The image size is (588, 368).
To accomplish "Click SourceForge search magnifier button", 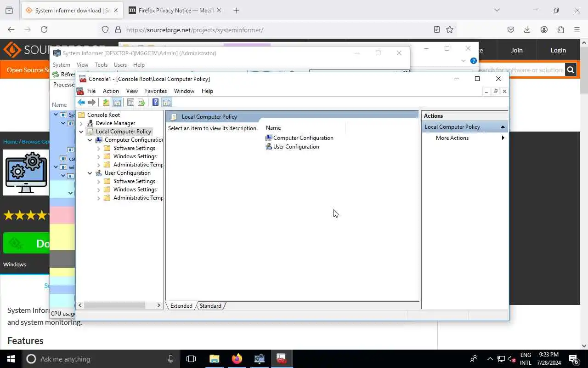I will tap(571, 70).
